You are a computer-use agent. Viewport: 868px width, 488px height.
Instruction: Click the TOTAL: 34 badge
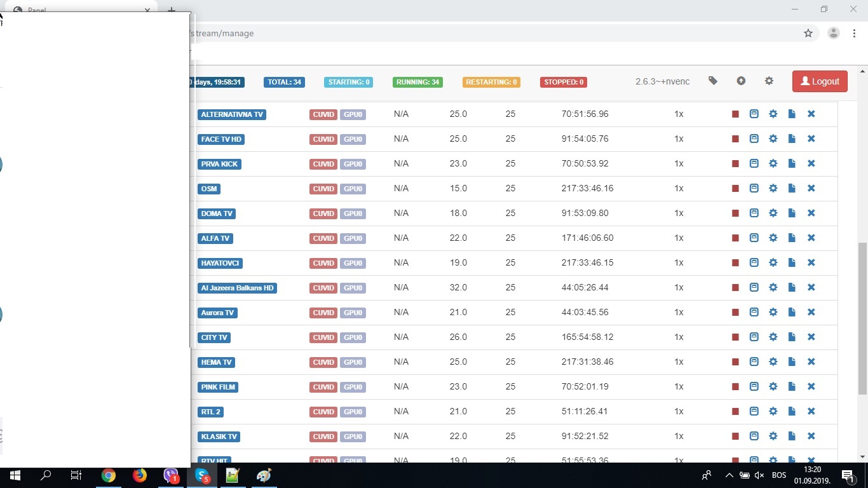pyautogui.click(x=284, y=82)
